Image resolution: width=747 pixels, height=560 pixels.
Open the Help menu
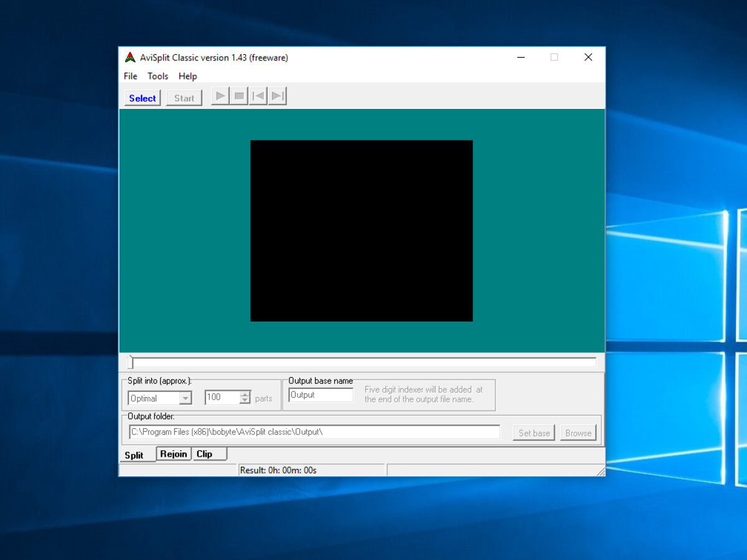[187, 76]
